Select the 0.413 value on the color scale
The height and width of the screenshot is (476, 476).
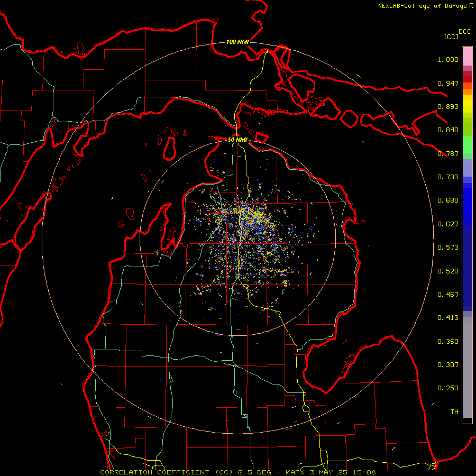coord(448,318)
